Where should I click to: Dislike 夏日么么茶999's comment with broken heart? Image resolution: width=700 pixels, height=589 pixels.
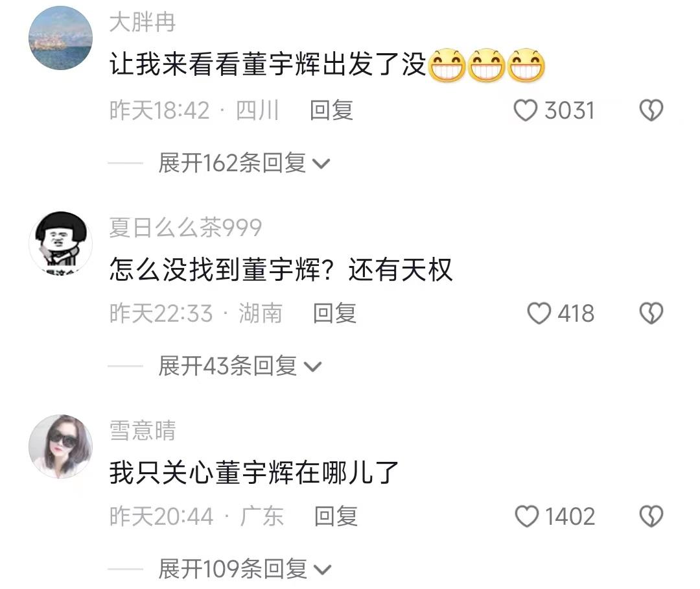tap(651, 313)
